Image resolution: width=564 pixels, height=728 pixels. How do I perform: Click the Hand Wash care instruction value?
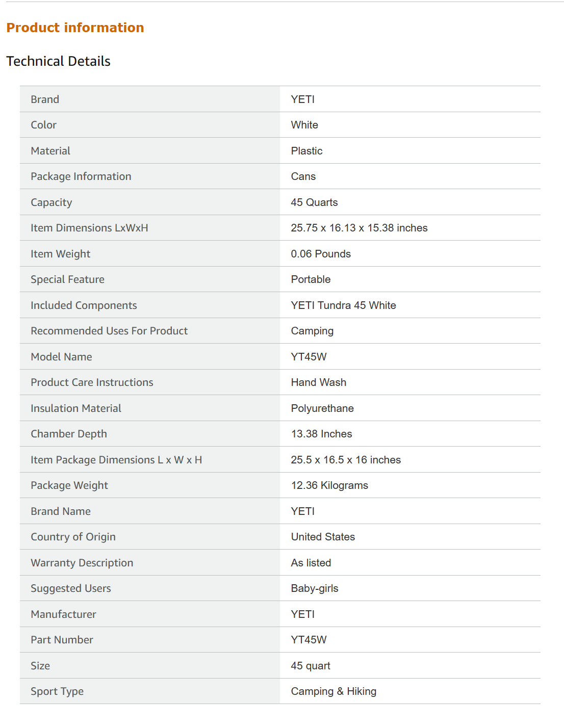point(318,382)
